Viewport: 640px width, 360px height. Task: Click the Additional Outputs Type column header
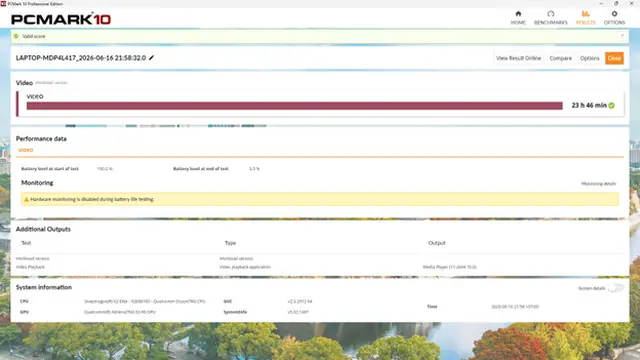(230, 243)
